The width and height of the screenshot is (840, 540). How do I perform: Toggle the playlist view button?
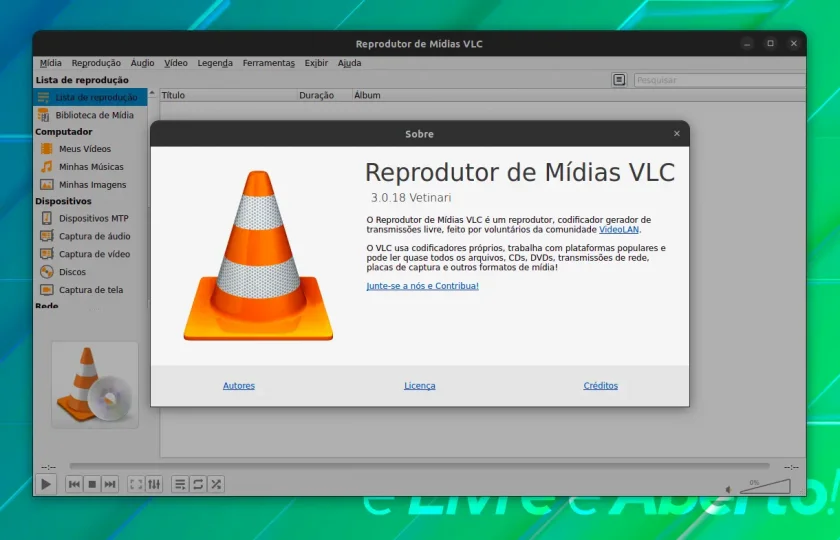point(180,484)
